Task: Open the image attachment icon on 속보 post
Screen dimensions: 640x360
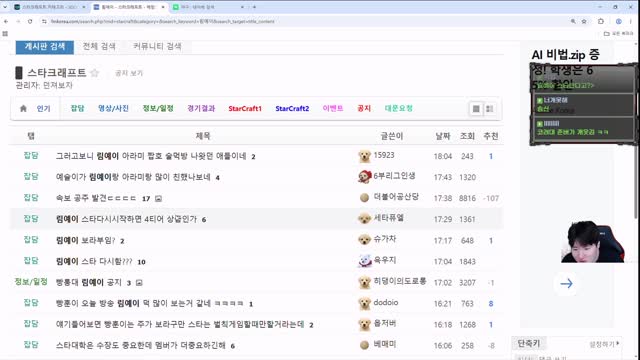Action: [158, 198]
